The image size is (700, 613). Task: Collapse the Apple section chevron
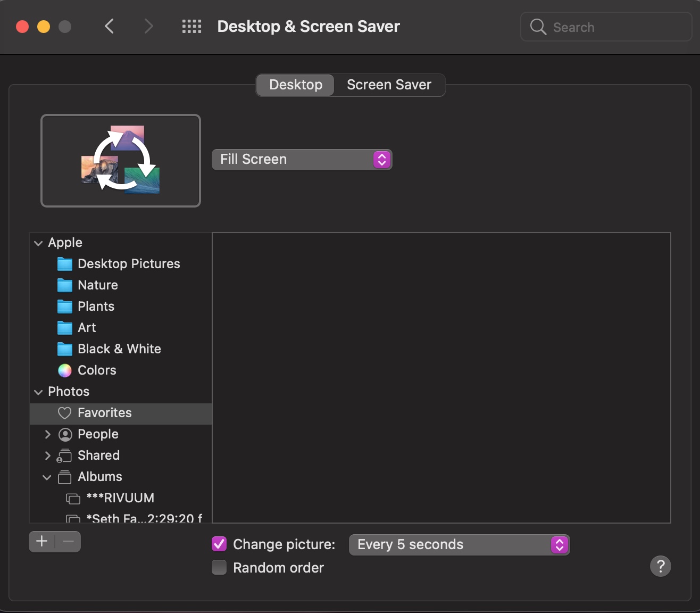tap(38, 243)
